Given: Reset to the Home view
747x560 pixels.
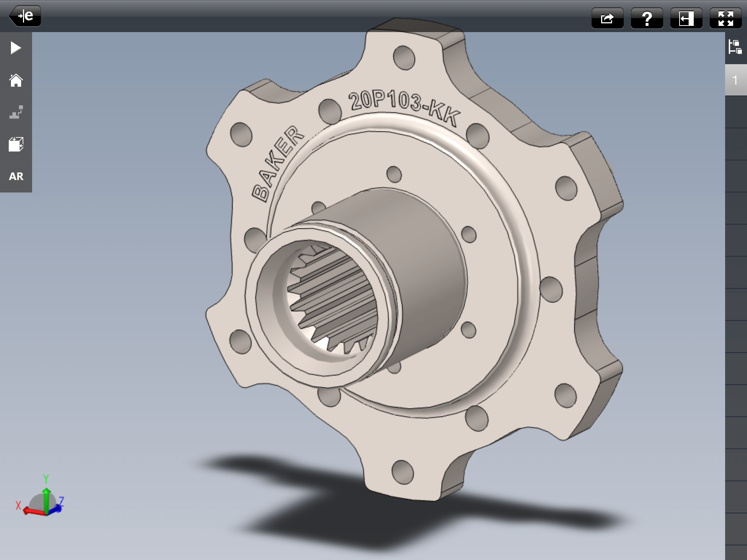Looking at the screenshot, I should pyautogui.click(x=16, y=80).
